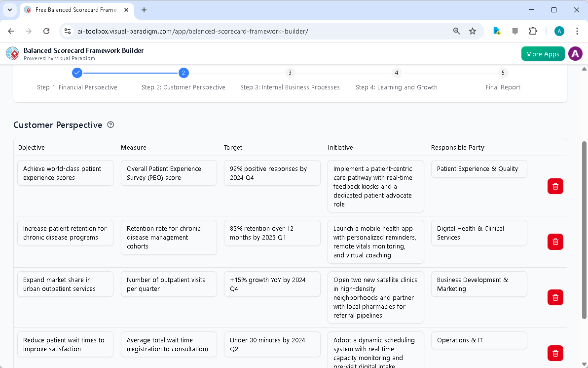The width and height of the screenshot is (588, 368).
Task: Open the Customer Perspective help tooltip
Action: (x=111, y=124)
